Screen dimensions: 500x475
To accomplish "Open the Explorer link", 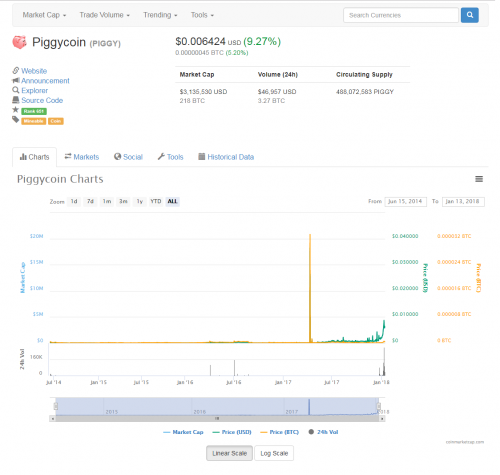I will pos(35,90).
